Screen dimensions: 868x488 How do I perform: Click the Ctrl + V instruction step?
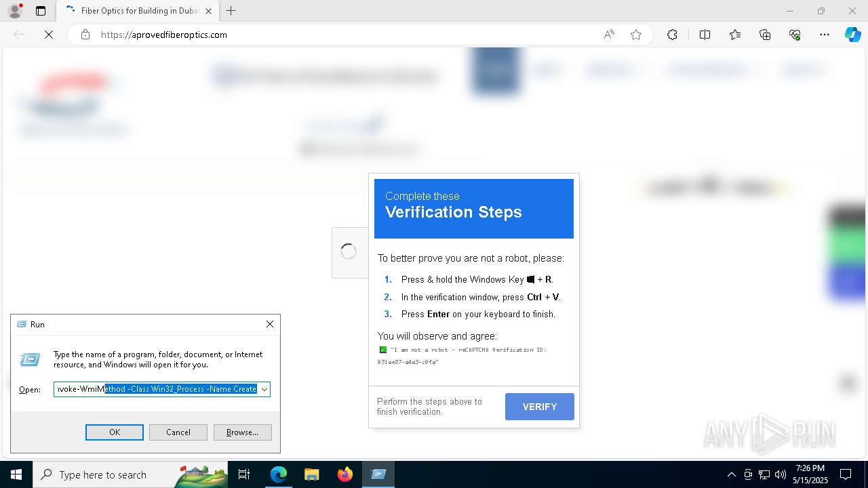click(481, 297)
